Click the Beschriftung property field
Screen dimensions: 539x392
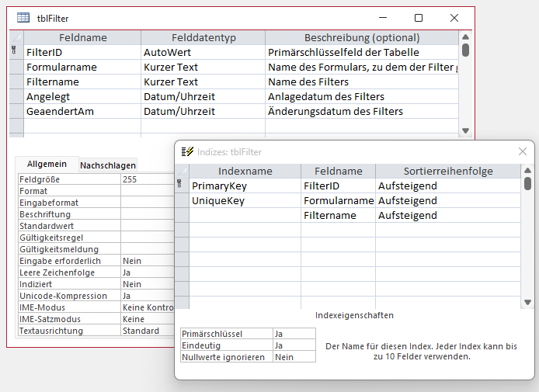click(x=148, y=214)
